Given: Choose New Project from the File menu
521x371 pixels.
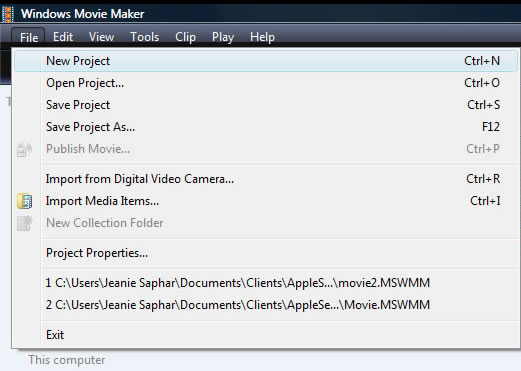Looking at the screenshot, I should 266,61.
